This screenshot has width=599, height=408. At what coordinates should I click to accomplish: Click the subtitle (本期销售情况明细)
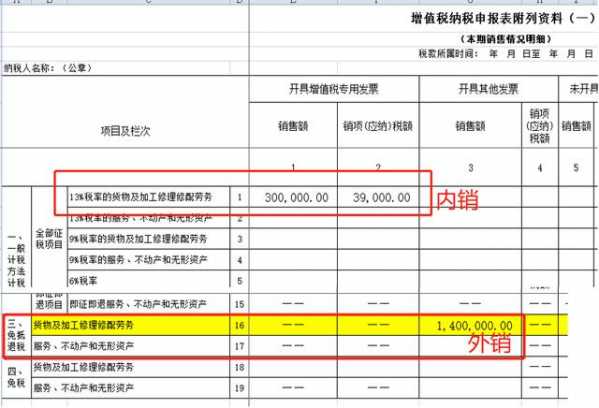506,39
